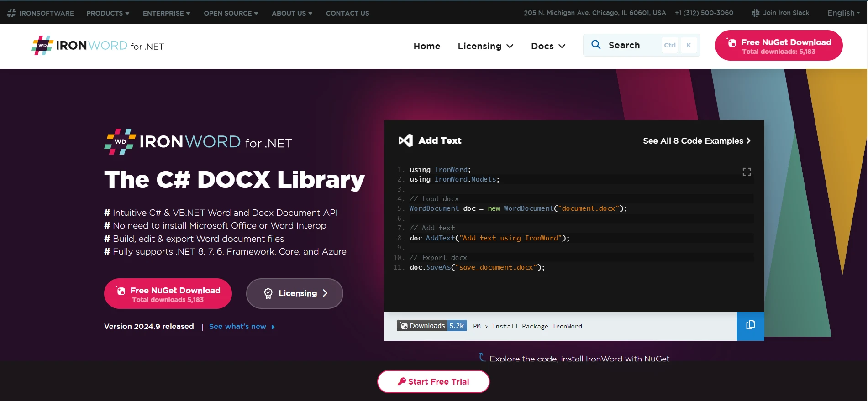Copy the NuGet install command
The width and height of the screenshot is (868, 401).
pos(750,326)
